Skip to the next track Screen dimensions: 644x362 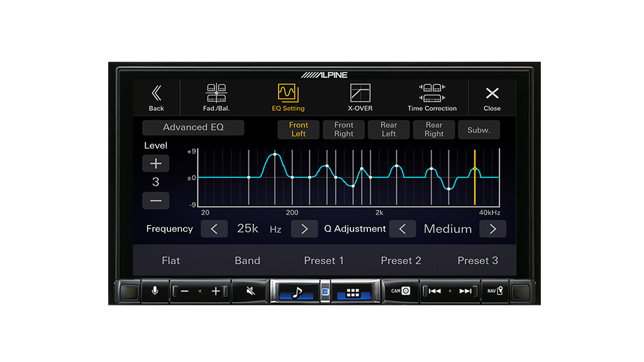pyautogui.click(x=465, y=291)
